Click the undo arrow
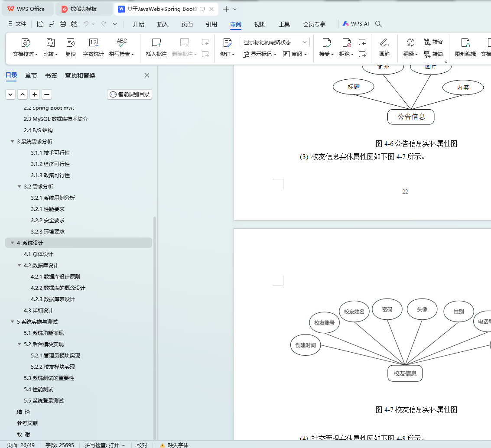 (86, 24)
